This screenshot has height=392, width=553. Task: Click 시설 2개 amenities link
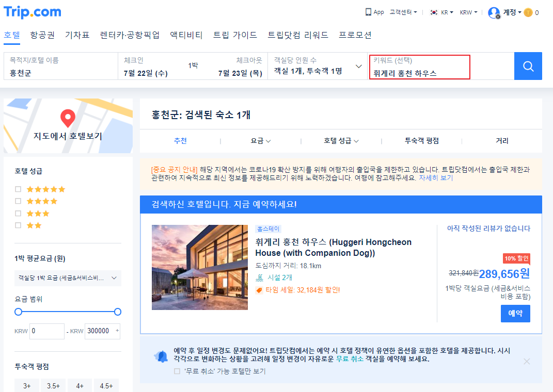tap(280, 278)
